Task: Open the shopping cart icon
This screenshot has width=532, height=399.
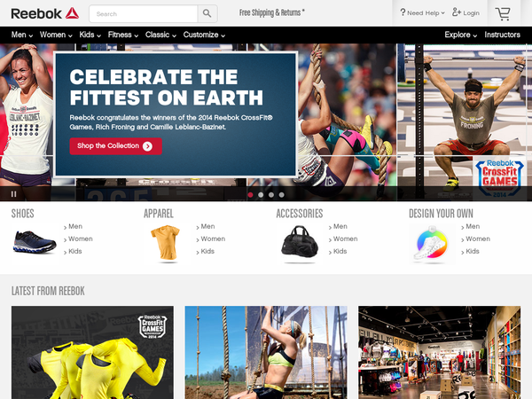Action: pyautogui.click(x=503, y=14)
